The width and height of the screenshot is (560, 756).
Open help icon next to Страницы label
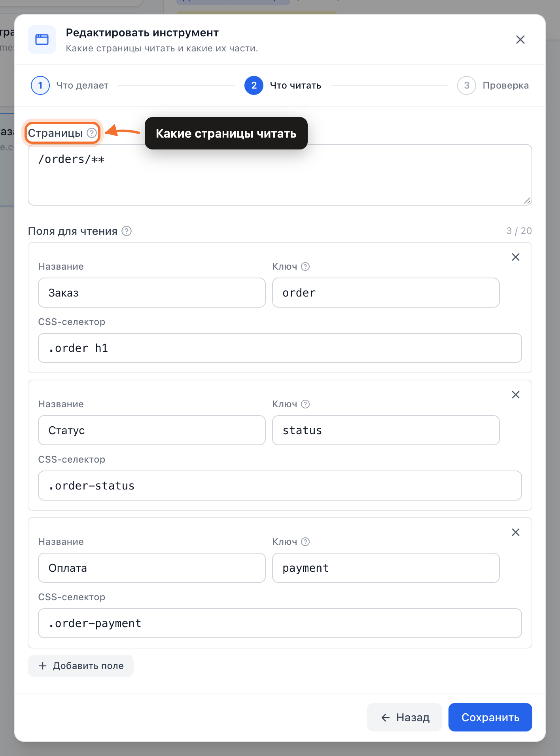pyautogui.click(x=92, y=133)
